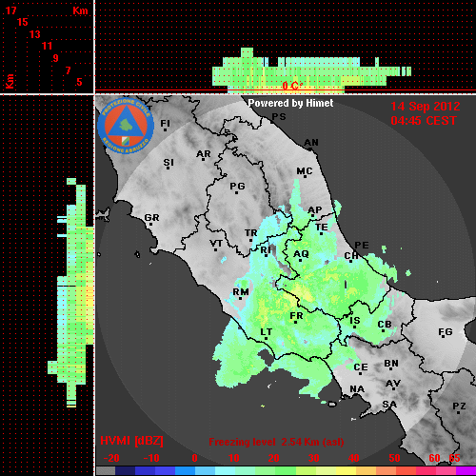Click the RI city label
476x476 pixels.
pos(266,250)
